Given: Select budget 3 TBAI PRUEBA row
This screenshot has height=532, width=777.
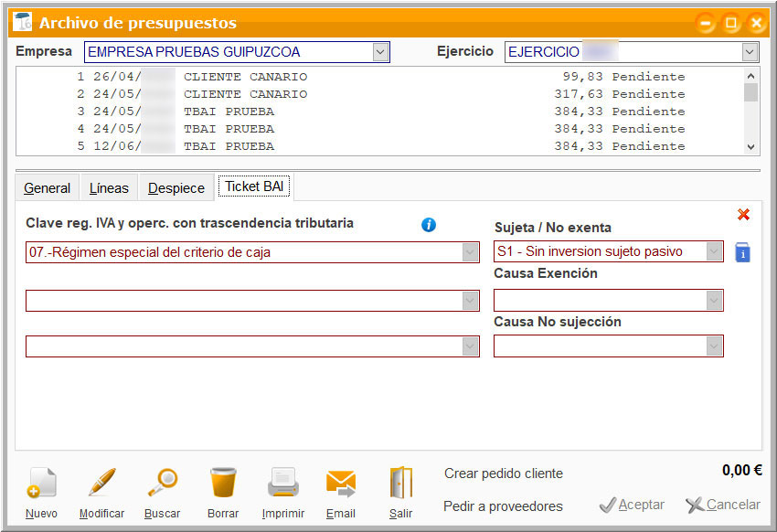Looking at the screenshot, I should [380, 112].
